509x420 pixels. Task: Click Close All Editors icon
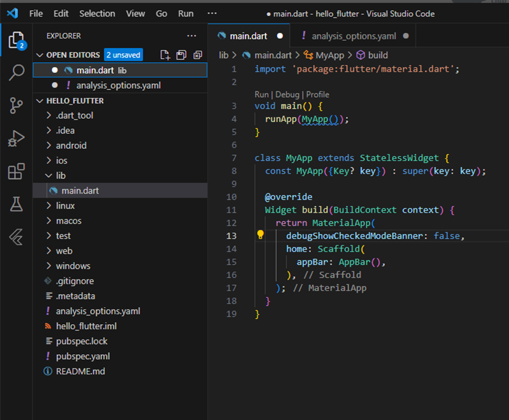coord(198,55)
